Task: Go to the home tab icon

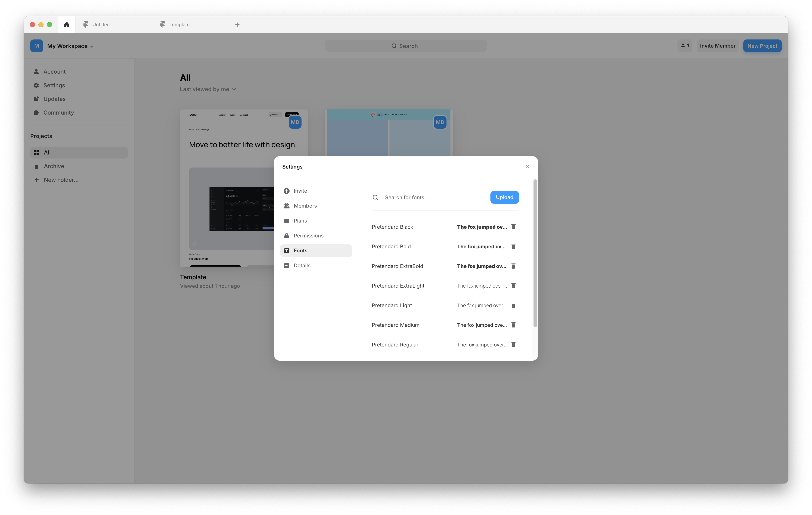Action: tap(67, 25)
